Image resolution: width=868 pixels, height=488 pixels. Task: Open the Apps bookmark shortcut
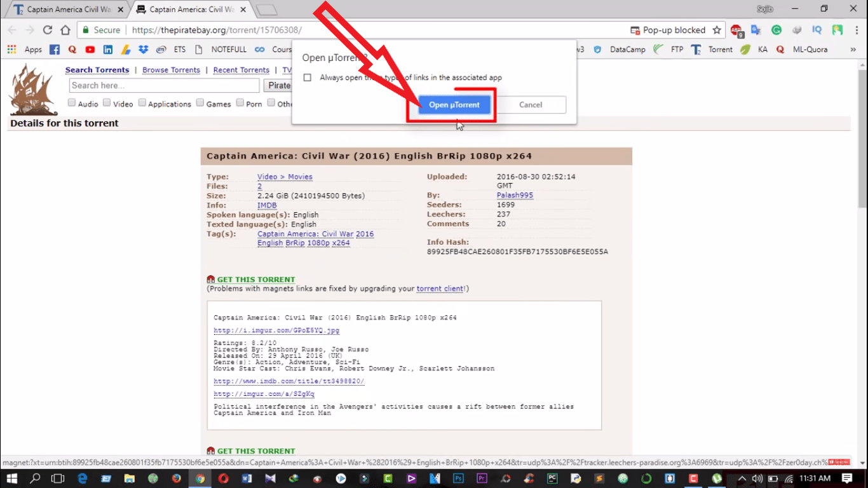pyautogui.click(x=25, y=49)
